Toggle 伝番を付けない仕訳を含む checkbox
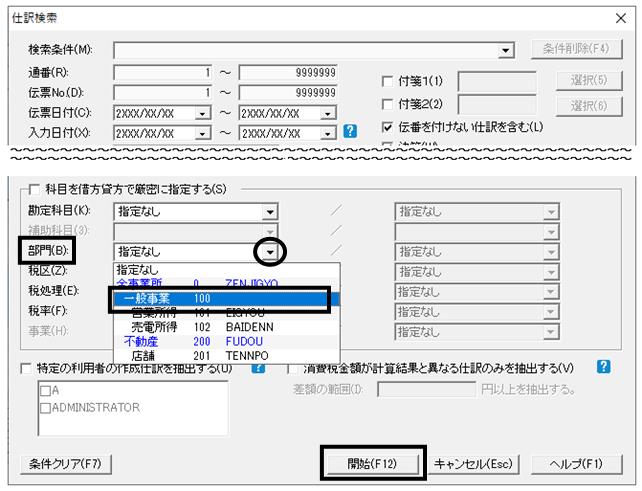642x491 pixels. pos(391,127)
